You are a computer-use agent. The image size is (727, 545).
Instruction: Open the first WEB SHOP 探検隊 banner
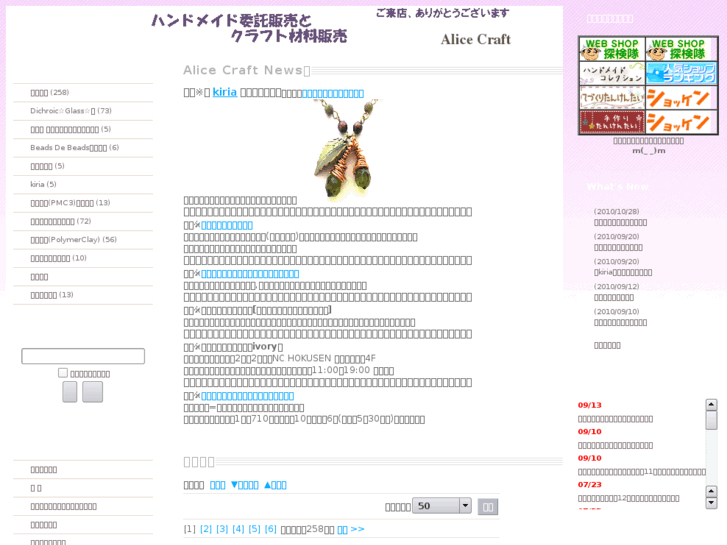tap(612, 49)
